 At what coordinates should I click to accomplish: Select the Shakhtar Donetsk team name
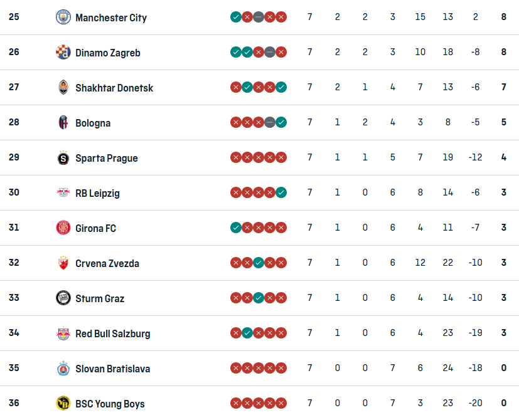[x=114, y=88]
